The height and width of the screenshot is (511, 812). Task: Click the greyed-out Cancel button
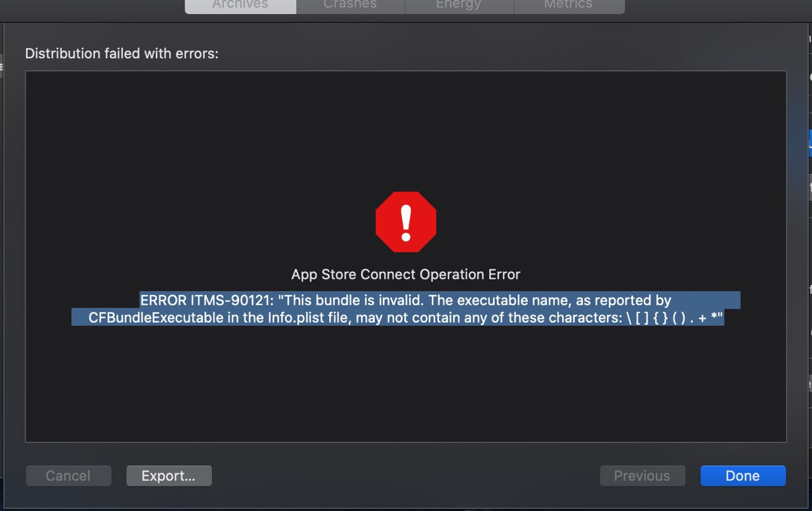[69, 475]
